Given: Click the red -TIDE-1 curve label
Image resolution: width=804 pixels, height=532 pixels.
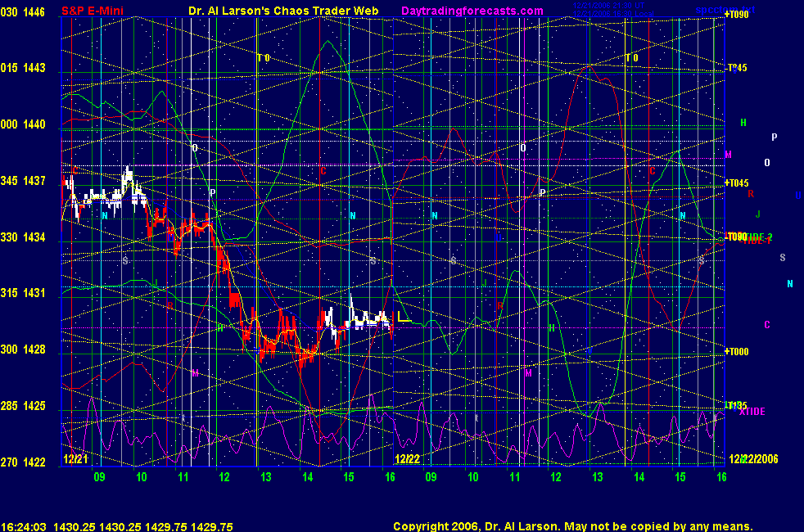Looking at the screenshot, I should click(757, 241).
